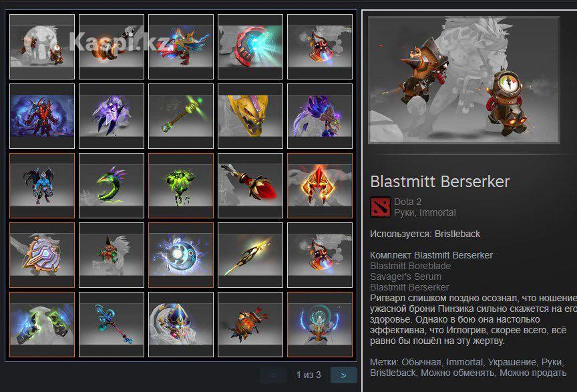
Task: Select the blue winged demon hero item
Action: click(x=42, y=186)
